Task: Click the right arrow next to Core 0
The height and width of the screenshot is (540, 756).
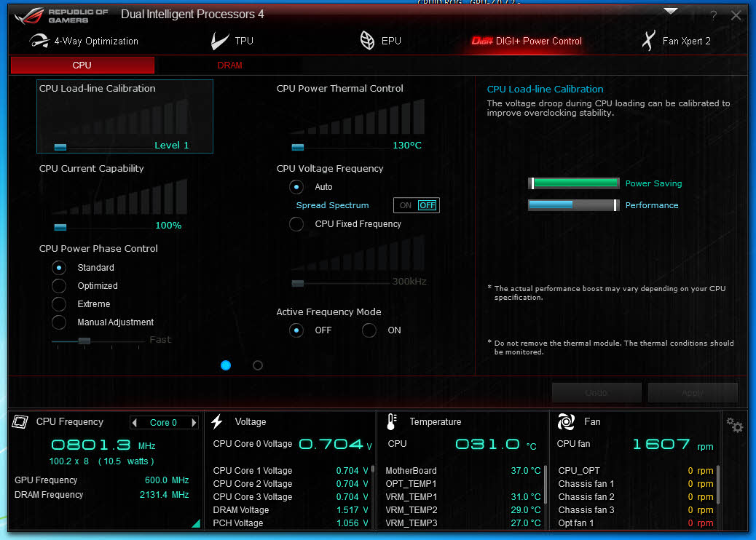Action: (x=194, y=423)
